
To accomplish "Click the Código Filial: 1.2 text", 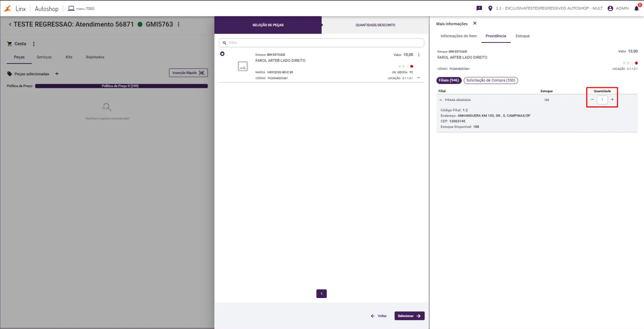I will [x=454, y=110].
